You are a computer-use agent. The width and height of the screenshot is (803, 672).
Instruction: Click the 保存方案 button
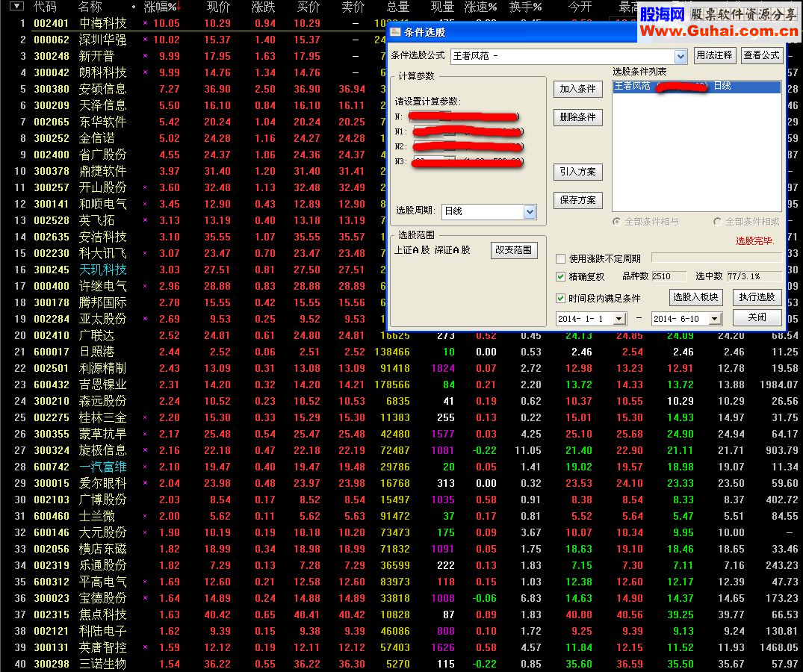(577, 200)
